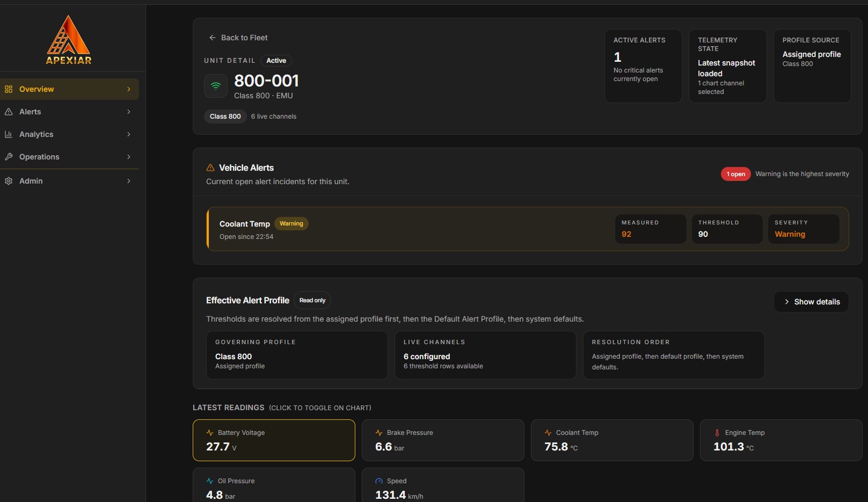Click the Vehicle Alerts warning triangle icon
The width and height of the screenshot is (868, 502).
click(210, 168)
